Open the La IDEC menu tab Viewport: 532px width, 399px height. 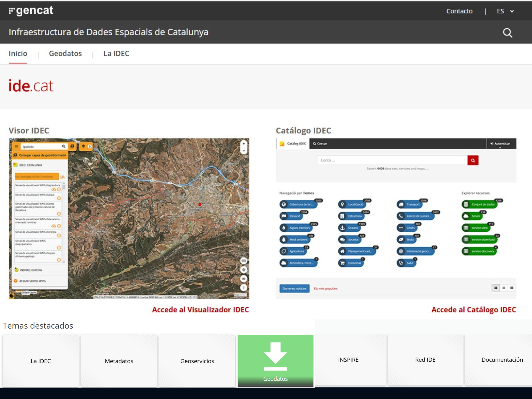coord(116,53)
